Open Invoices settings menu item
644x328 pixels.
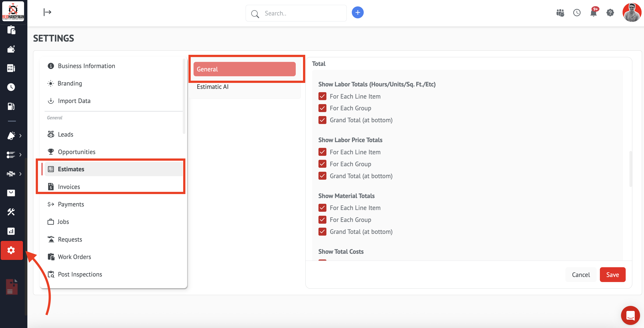coord(69,187)
